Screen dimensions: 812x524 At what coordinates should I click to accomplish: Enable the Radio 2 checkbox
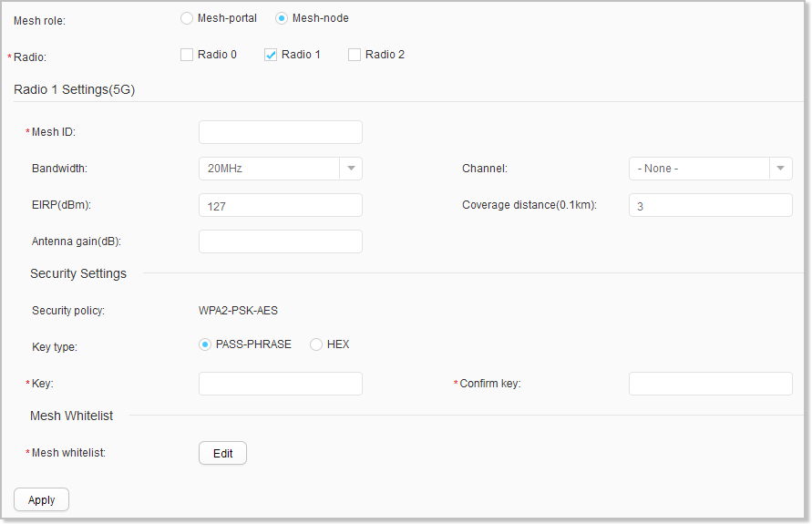pyautogui.click(x=355, y=55)
